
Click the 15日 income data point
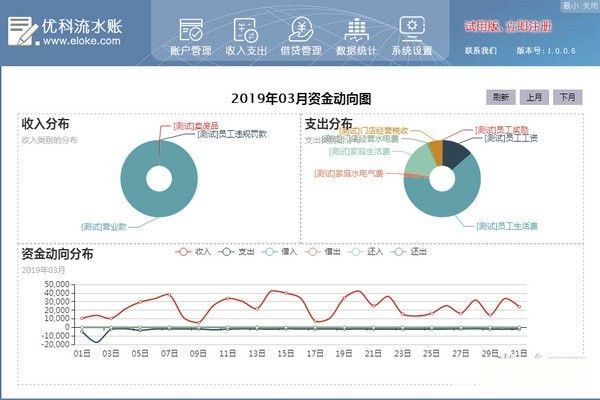coord(286,293)
